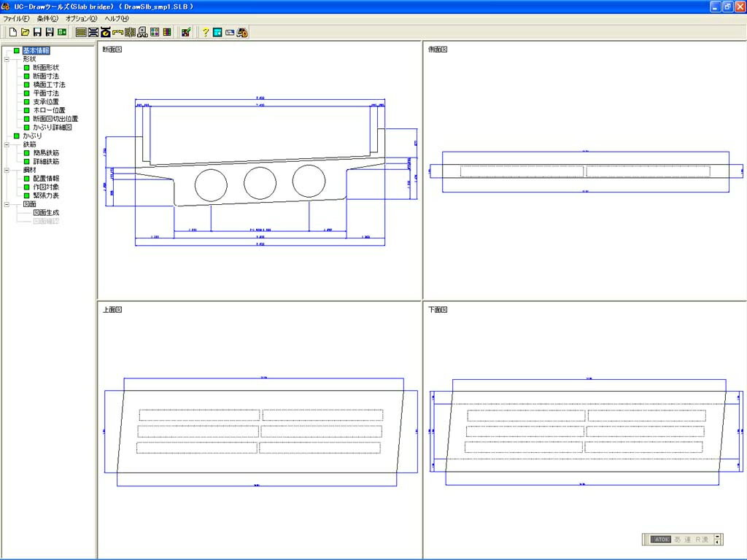This screenshot has width=747, height=560.
Task: Click the drawing settings palette icon
Action: coord(153,31)
